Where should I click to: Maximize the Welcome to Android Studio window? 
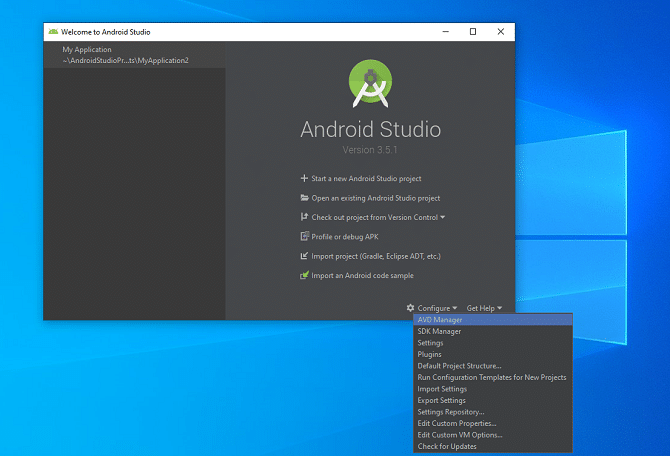[x=473, y=31]
